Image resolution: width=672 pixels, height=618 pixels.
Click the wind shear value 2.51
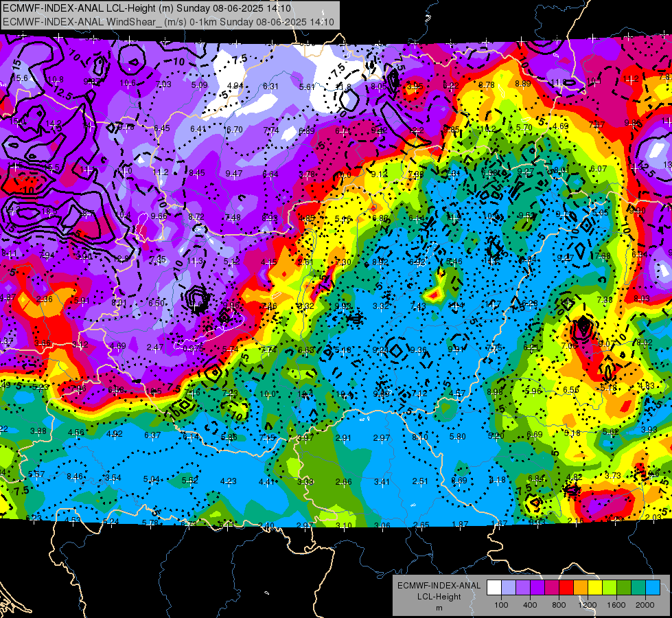click(x=420, y=481)
